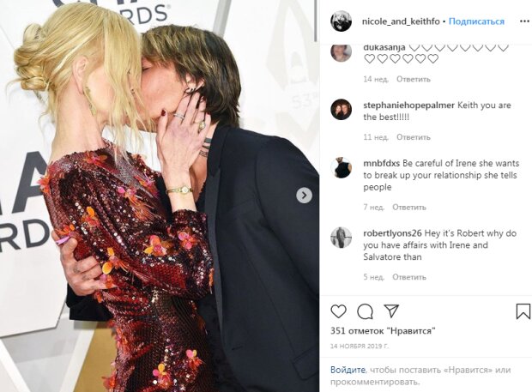Screen dimensions: 532x392
Task: Reply to stephaniehopepalmer comment
Action: [x=414, y=137]
